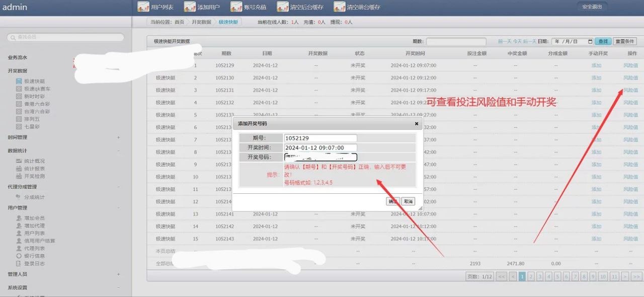Click 开奖数据 in the breadcrumb
644x297 pixels.
click(x=201, y=22)
